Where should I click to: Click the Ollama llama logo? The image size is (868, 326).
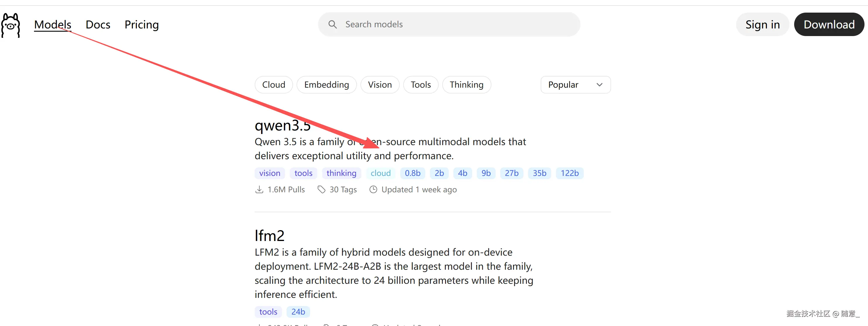click(x=11, y=25)
